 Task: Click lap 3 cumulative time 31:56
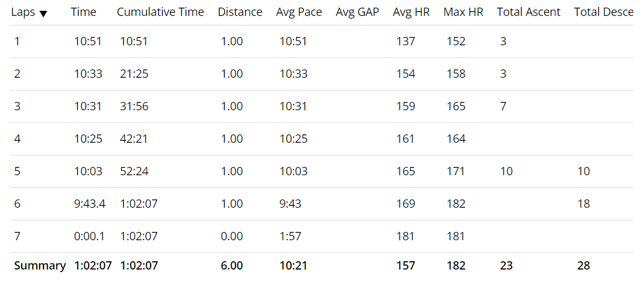pos(134,106)
